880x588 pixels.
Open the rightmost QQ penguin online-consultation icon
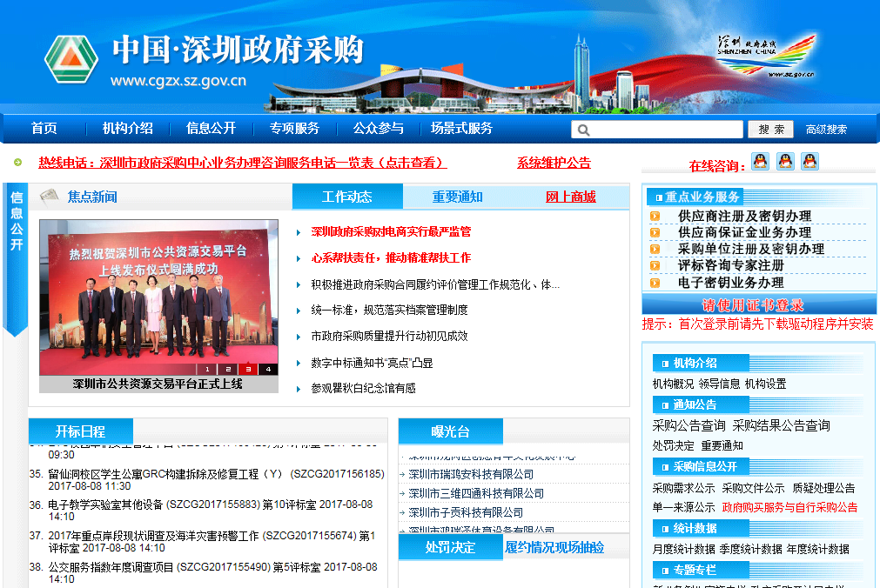tap(809, 162)
